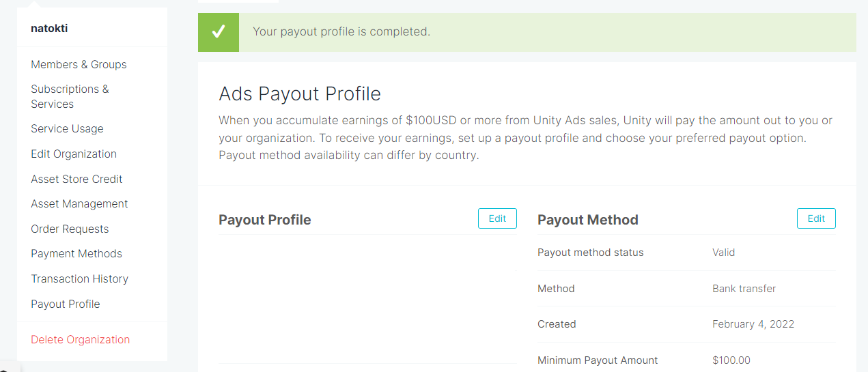
Task: Select Payout Profile in the sidebar
Action: click(66, 304)
